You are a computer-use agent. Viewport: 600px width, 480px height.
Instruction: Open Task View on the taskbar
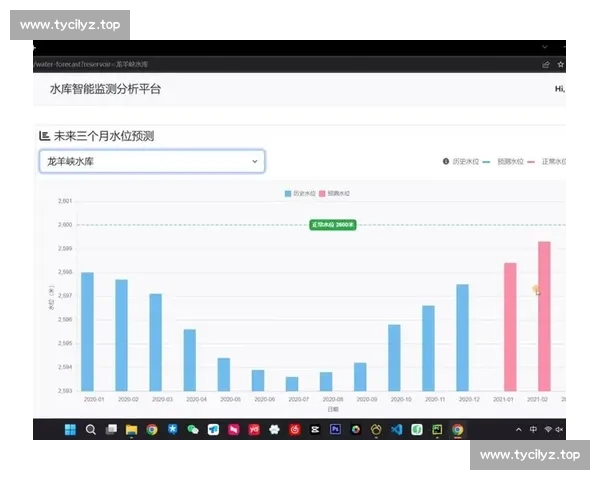111,429
